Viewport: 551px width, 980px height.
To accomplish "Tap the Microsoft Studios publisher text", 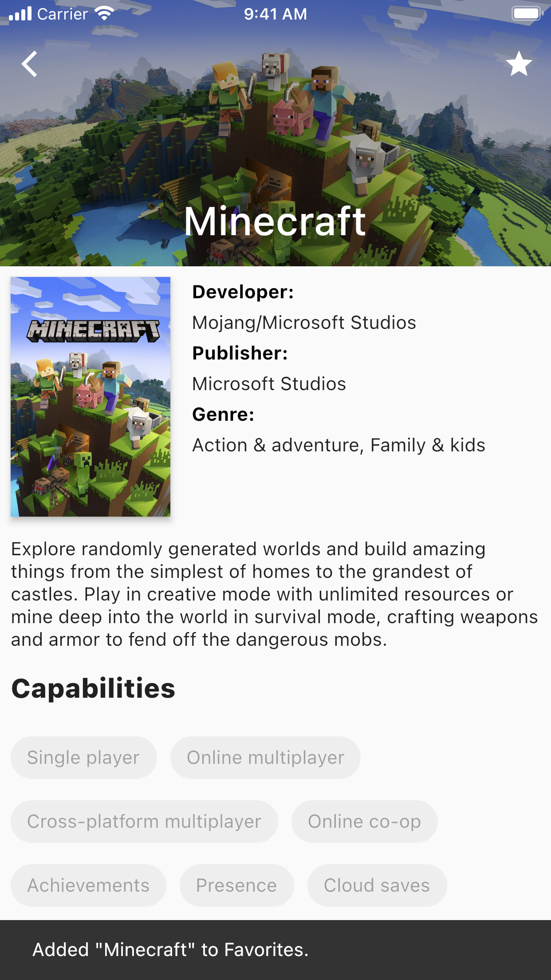I will 269,384.
